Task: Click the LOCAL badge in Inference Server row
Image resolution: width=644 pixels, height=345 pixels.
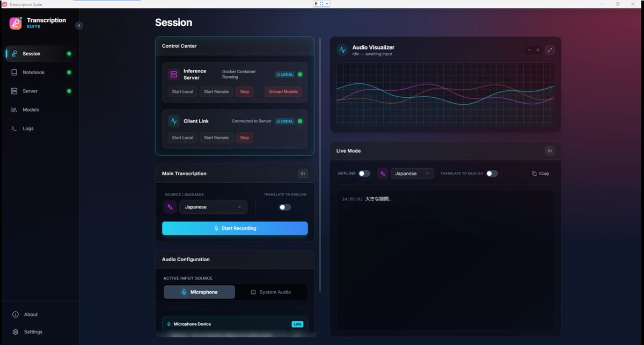Action: 285,75
